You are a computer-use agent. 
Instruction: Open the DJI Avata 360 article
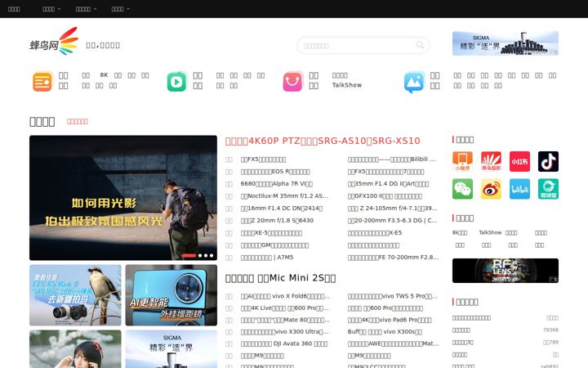coord(284,344)
